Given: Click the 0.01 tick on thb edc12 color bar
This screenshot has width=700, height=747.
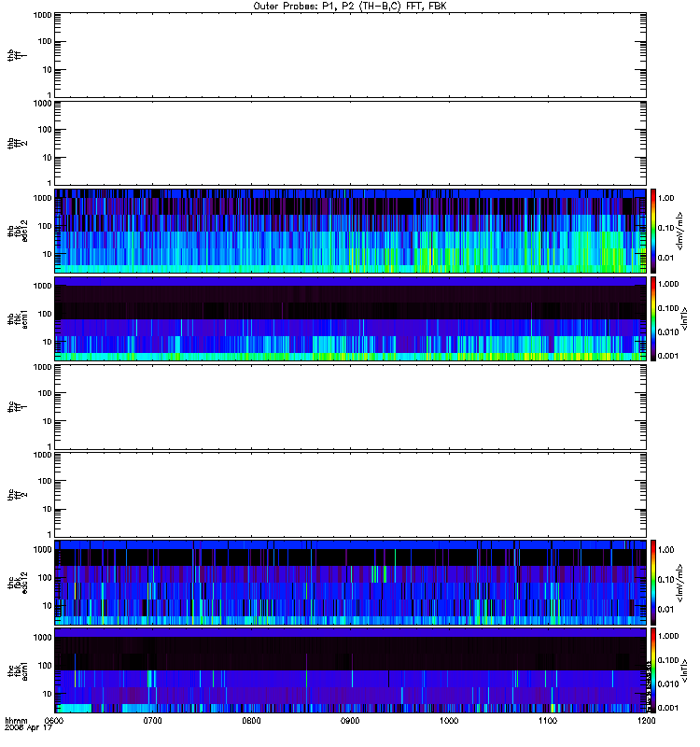Looking at the screenshot, I should [666, 258].
